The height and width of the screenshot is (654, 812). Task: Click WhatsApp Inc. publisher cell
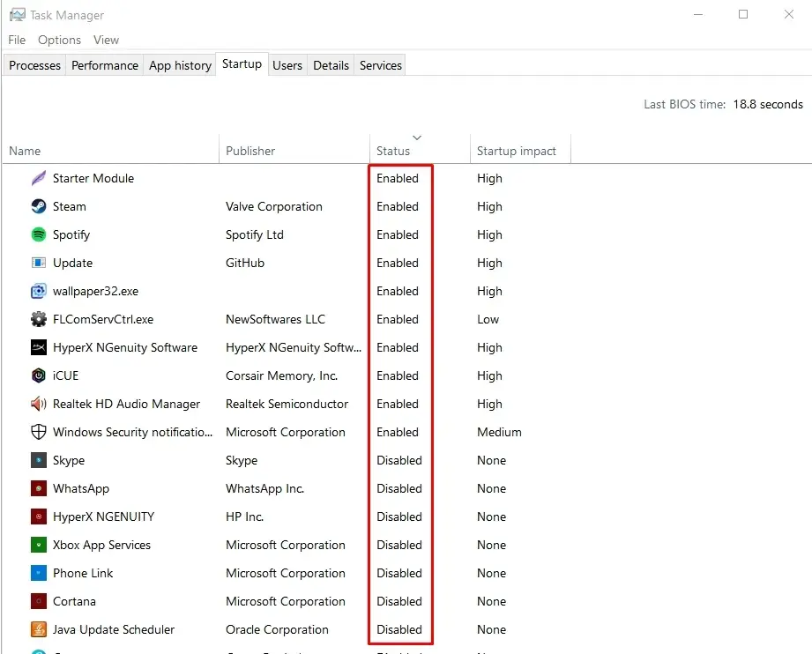pos(264,488)
